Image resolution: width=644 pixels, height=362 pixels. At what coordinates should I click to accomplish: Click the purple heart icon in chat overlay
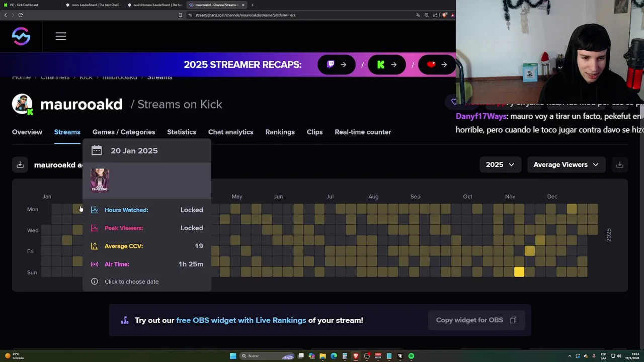coord(454,102)
